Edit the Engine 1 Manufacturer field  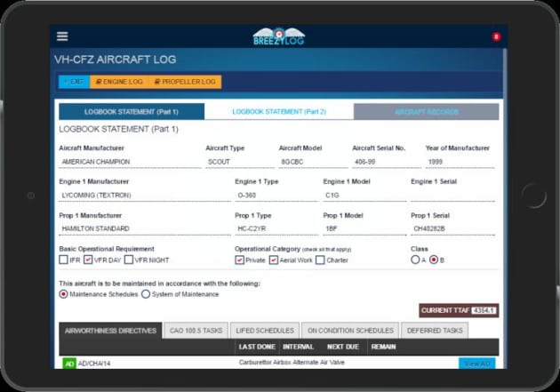[145, 196]
